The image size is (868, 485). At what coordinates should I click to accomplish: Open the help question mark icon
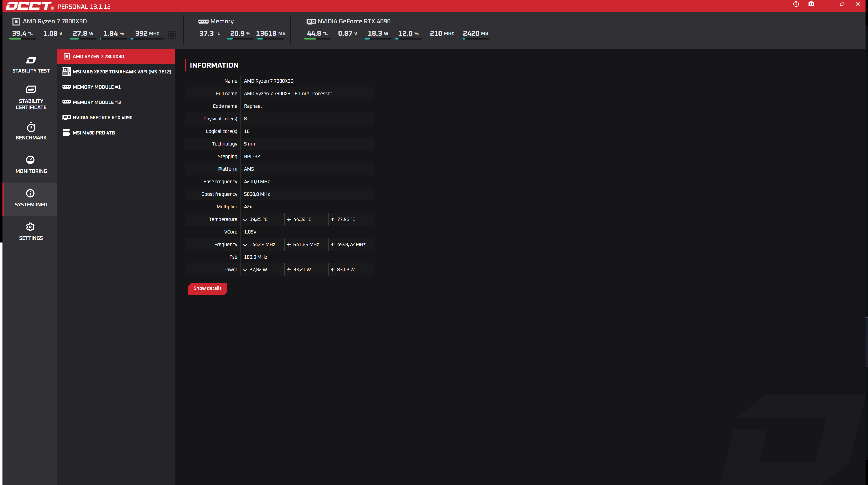pos(796,4)
